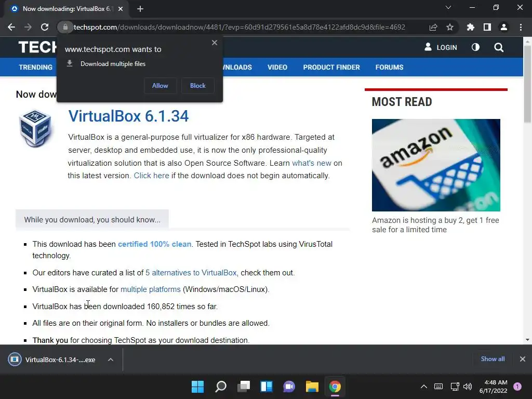Show all downloads
This screenshot has width=532, height=399.
pos(493,359)
